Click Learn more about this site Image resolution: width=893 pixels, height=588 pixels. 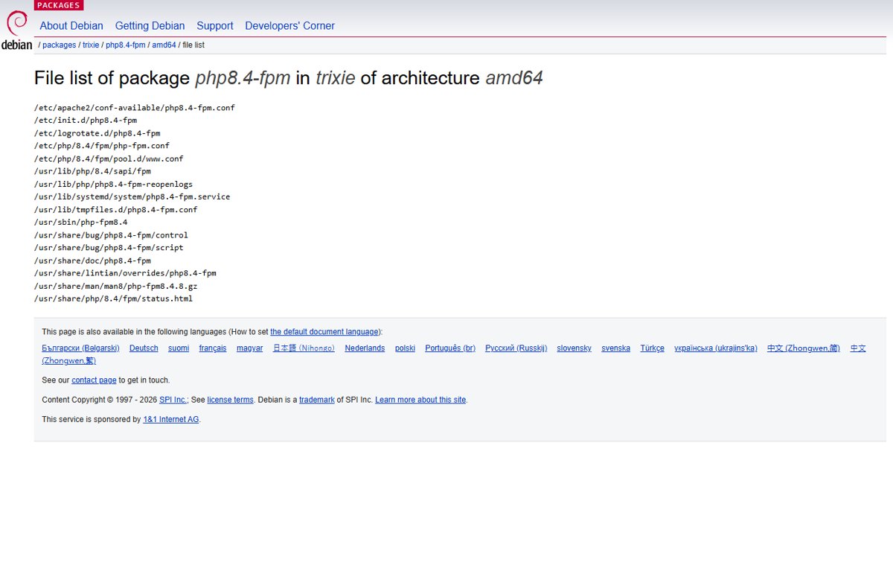(420, 400)
